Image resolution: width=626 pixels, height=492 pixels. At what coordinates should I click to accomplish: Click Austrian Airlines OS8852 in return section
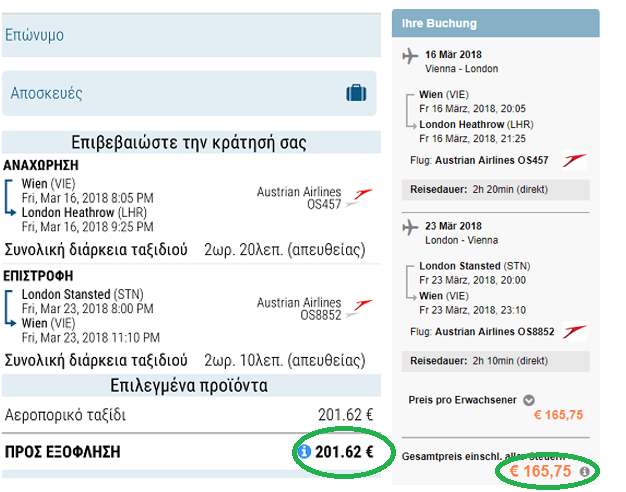[299, 309]
